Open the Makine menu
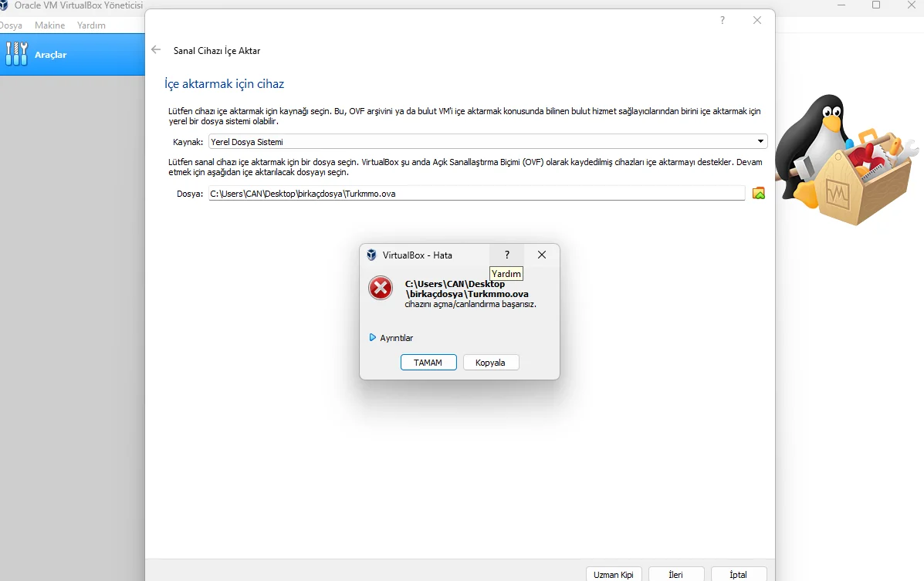The height and width of the screenshot is (581, 924). tap(50, 25)
